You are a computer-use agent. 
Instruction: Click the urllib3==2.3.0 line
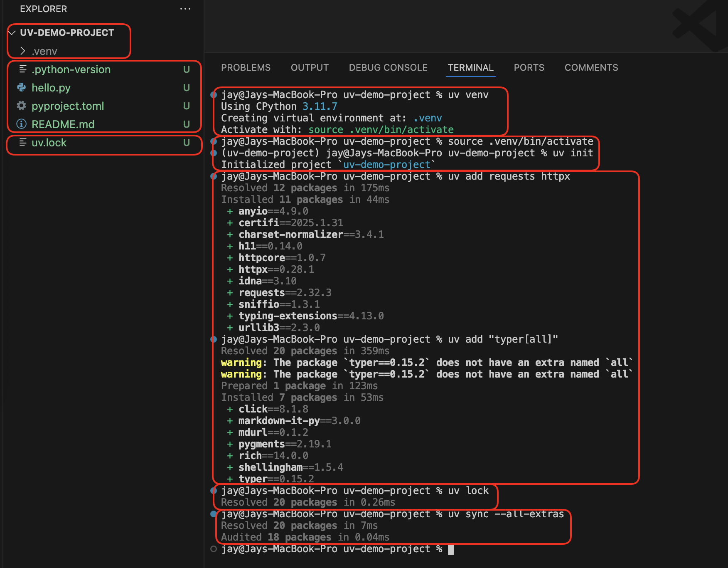coord(273,328)
